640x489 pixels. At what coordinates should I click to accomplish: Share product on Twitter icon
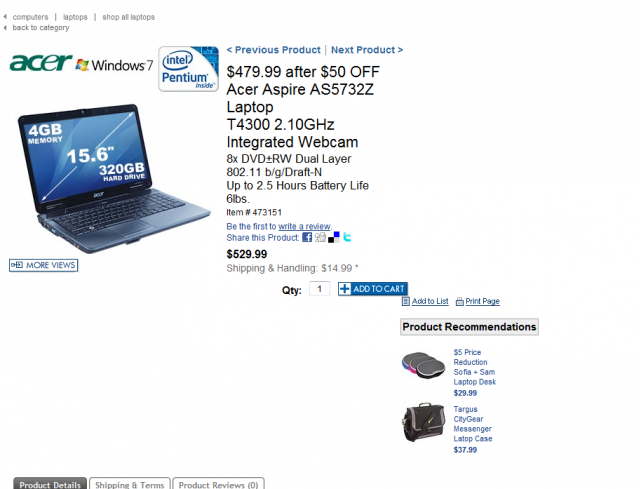[x=347, y=237]
